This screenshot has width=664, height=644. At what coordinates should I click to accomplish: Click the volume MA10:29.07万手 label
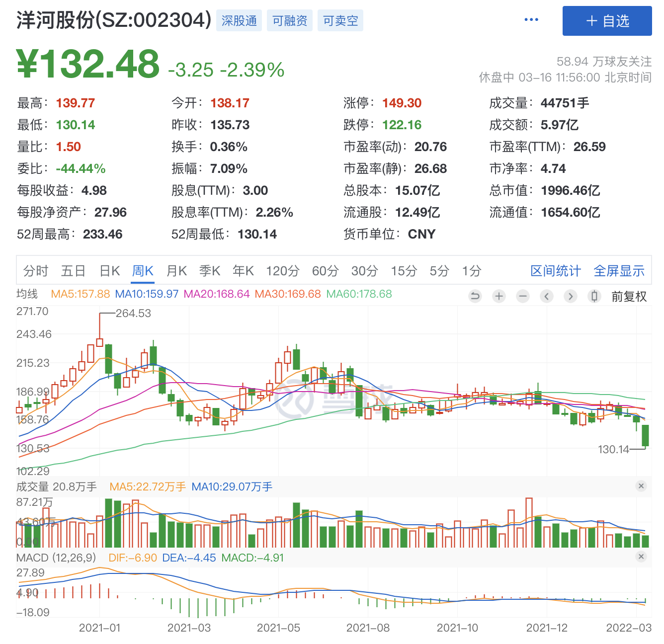[x=232, y=486]
